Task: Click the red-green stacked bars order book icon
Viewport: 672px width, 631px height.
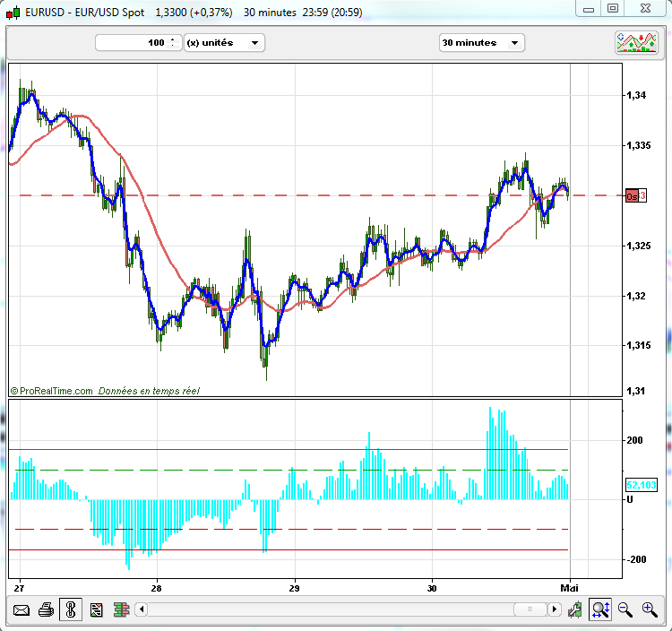Action: [x=120, y=610]
